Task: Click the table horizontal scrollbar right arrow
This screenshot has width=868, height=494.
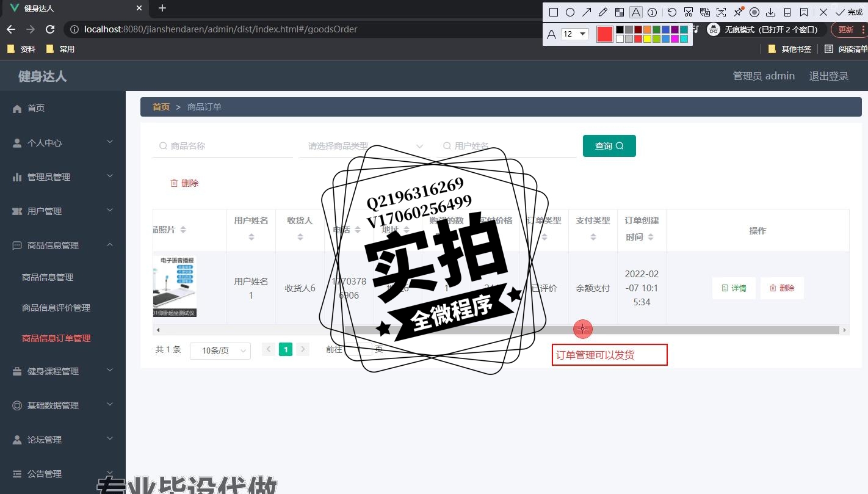Action: [844, 330]
